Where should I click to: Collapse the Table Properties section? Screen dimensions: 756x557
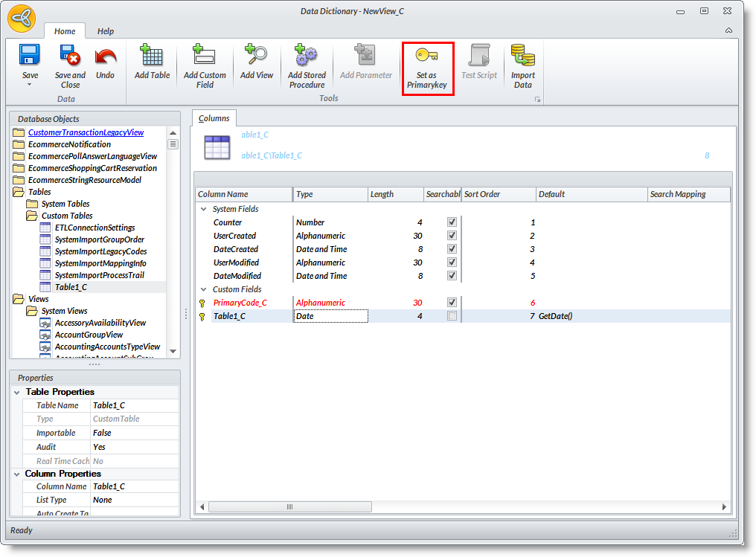click(x=16, y=392)
